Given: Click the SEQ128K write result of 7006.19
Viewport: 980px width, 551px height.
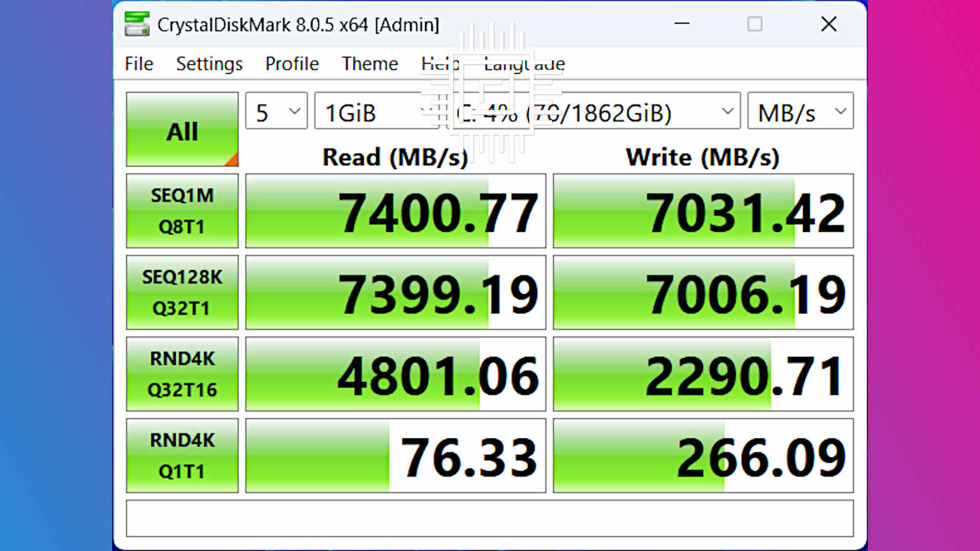Looking at the screenshot, I should coord(702,292).
